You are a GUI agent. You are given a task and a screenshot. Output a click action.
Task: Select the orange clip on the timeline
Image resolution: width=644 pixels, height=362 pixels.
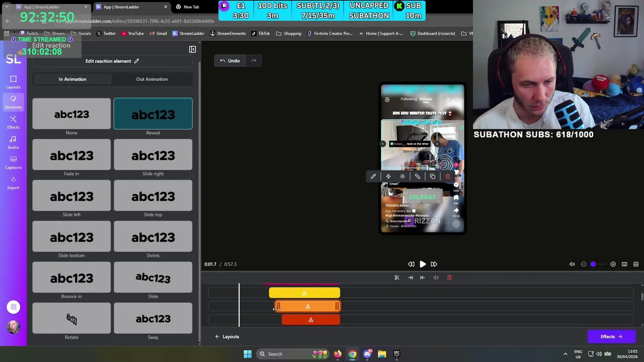click(x=308, y=306)
